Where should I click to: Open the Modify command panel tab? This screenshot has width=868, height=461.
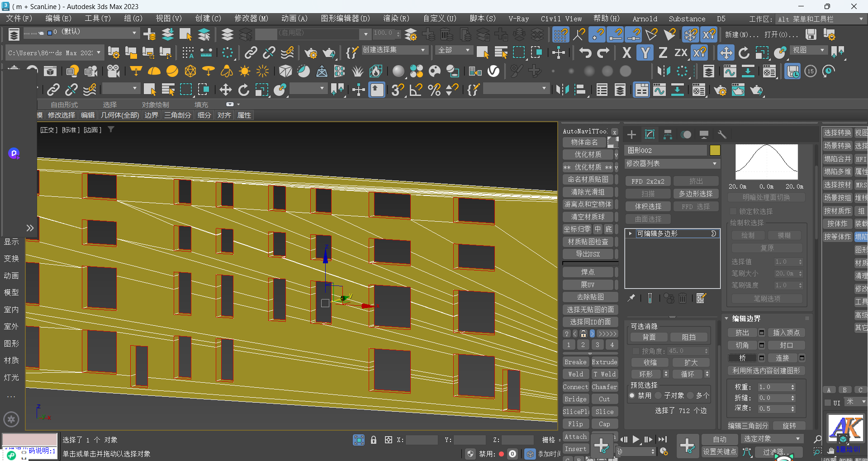tap(650, 134)
